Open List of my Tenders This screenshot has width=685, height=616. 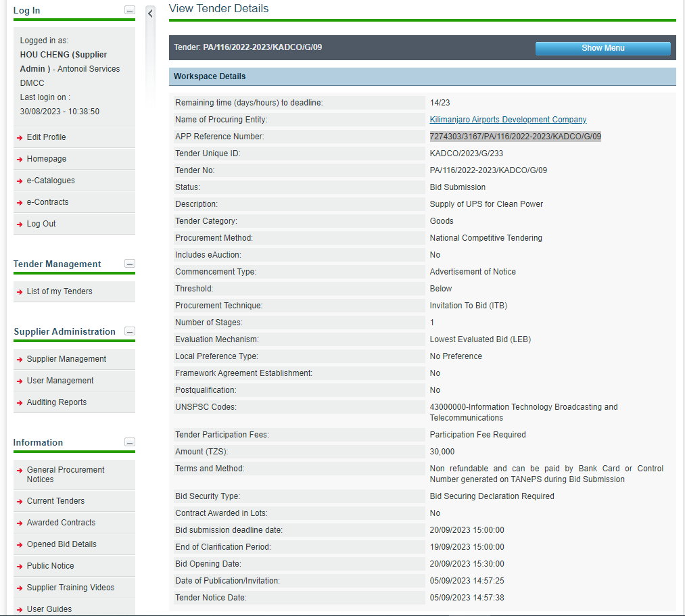(x=60, y=291)
